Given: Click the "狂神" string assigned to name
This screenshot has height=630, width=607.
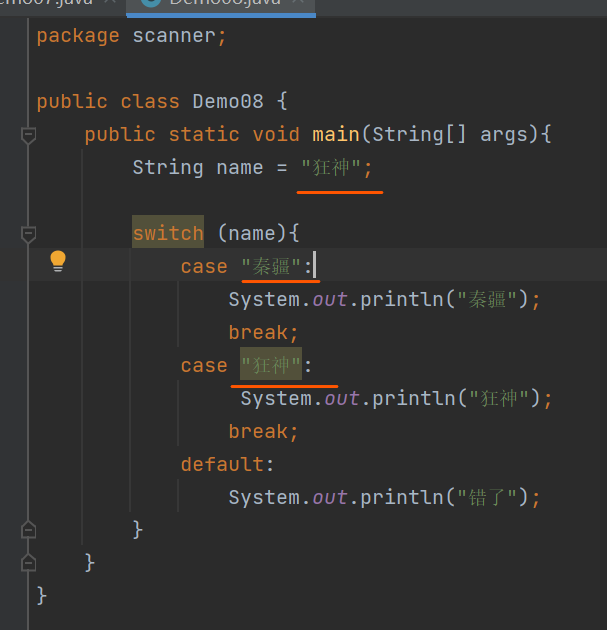Looking at the screenshot, I should tap(331, 167).
